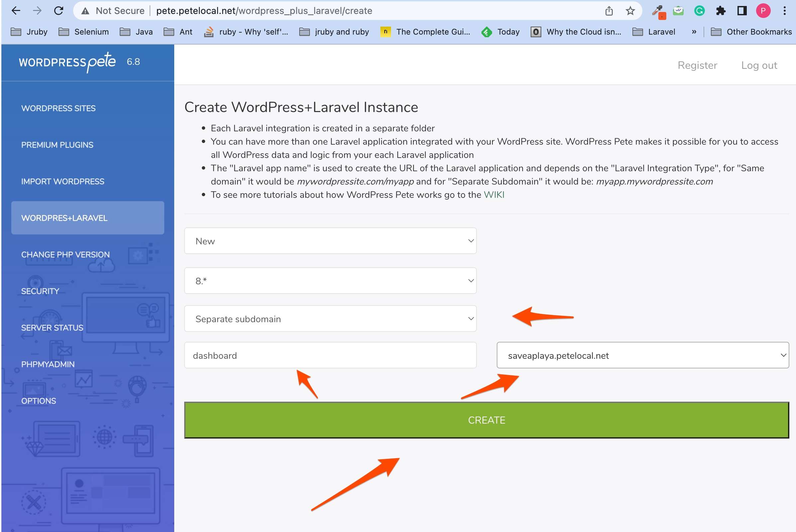Expand the Laravel version 8.* dropdown
The height and width of the screenshot is (532, 796).
[x=330, y=281]
